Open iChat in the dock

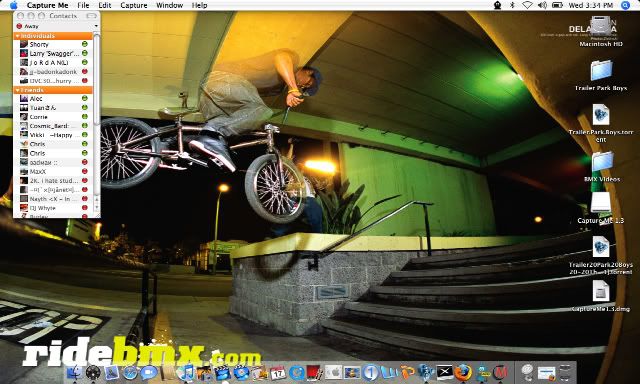point(149,373)
